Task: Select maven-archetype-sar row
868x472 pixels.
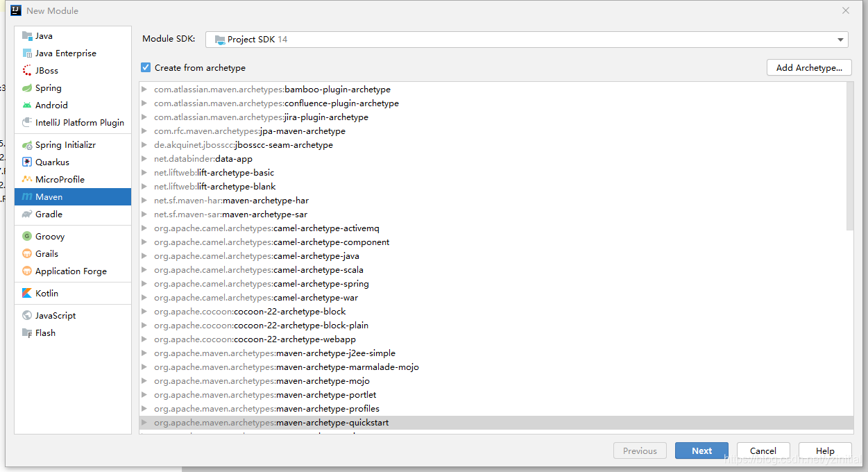Action: click(493, 214)
